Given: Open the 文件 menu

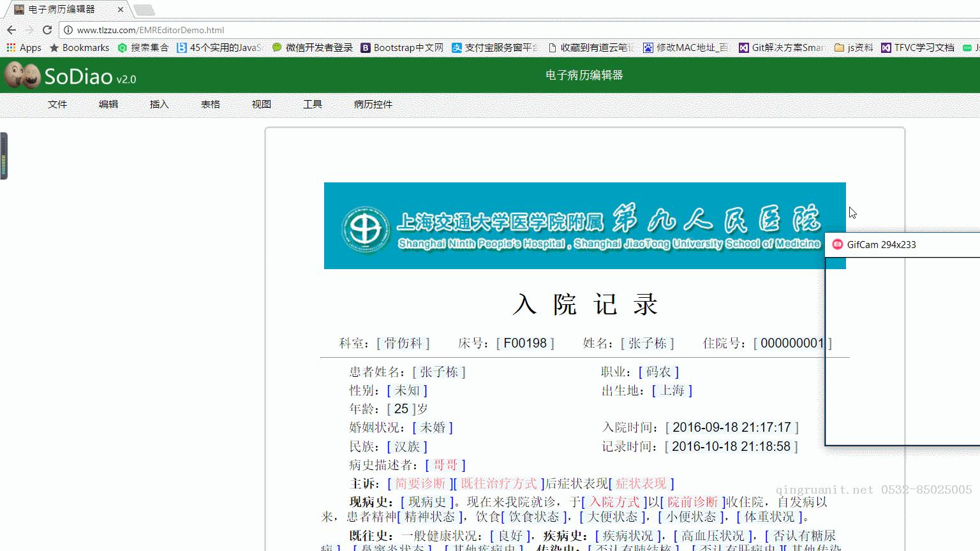Looking at the screenshot, I should pos(57,104).
